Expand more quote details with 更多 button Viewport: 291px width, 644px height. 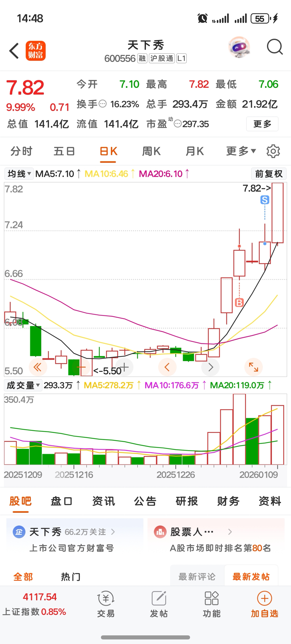coord(262,124)
